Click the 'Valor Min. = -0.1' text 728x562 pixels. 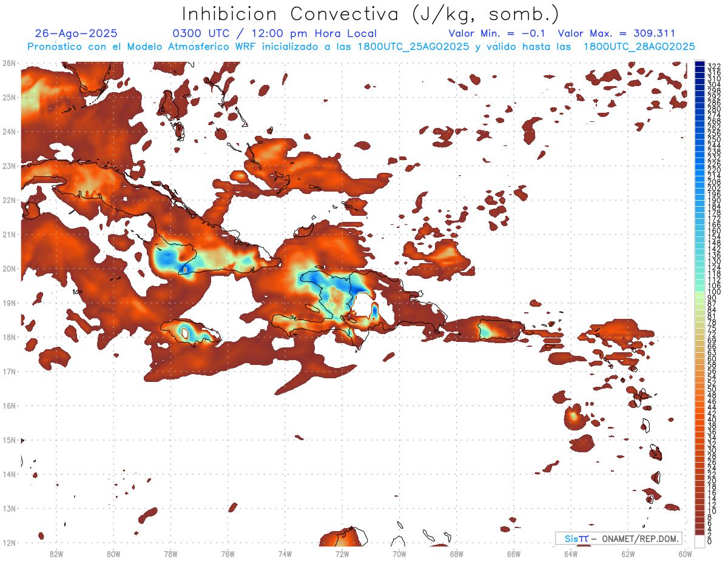coord(498,33)
